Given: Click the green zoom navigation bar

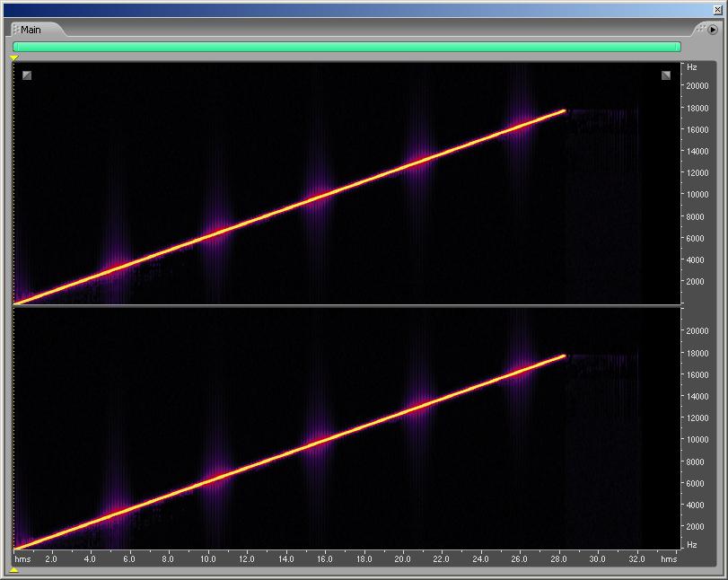Looking at the screenshot, I should tap(346, 47).
